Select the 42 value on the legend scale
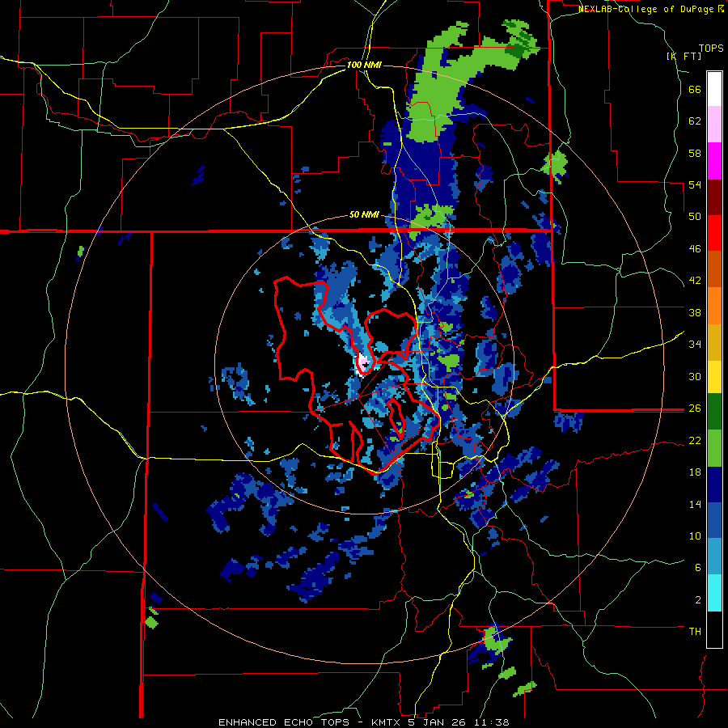This screenshot has height=728, width=728. pyautogui.click(x=695, y=281)
